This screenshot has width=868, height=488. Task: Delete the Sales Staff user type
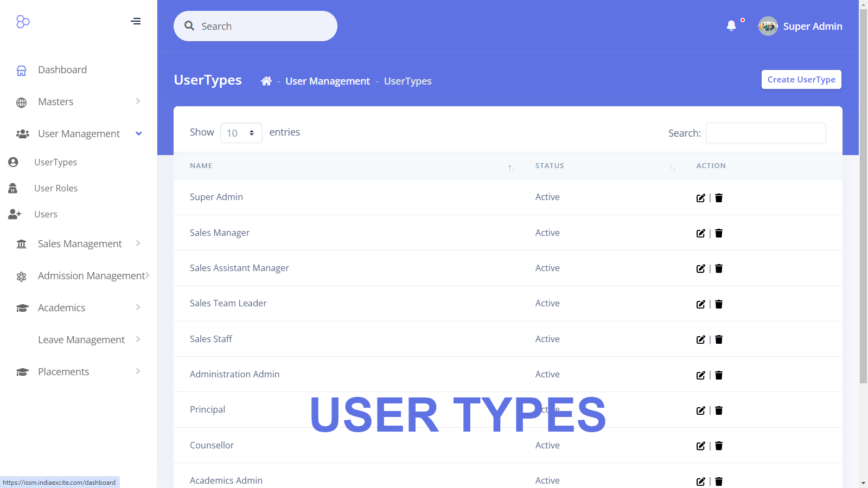click(x=719, y=339)
